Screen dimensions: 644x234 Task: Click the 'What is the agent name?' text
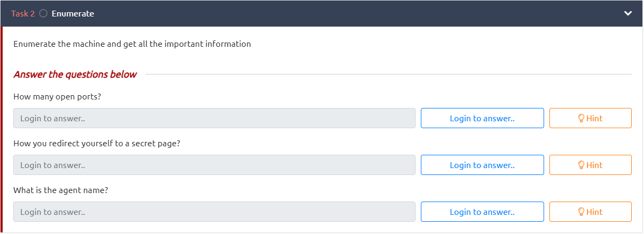point(61,190)
